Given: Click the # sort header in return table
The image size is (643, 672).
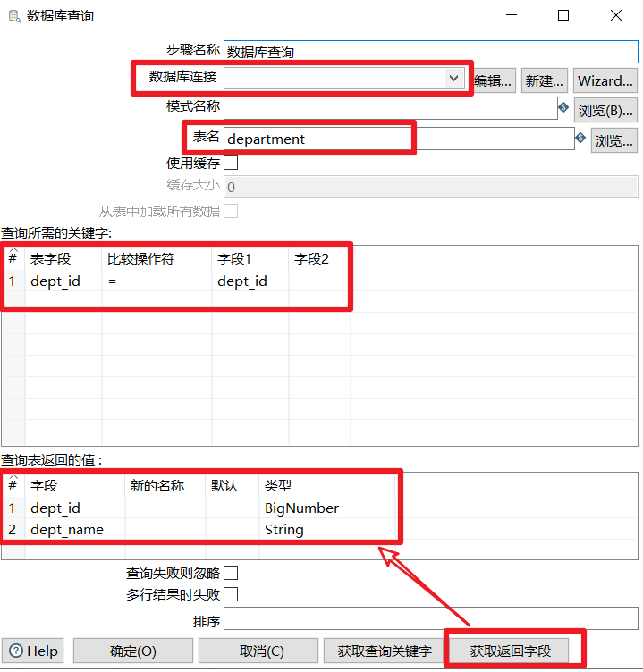Looking at the screenshot, I should click(13, 485).
